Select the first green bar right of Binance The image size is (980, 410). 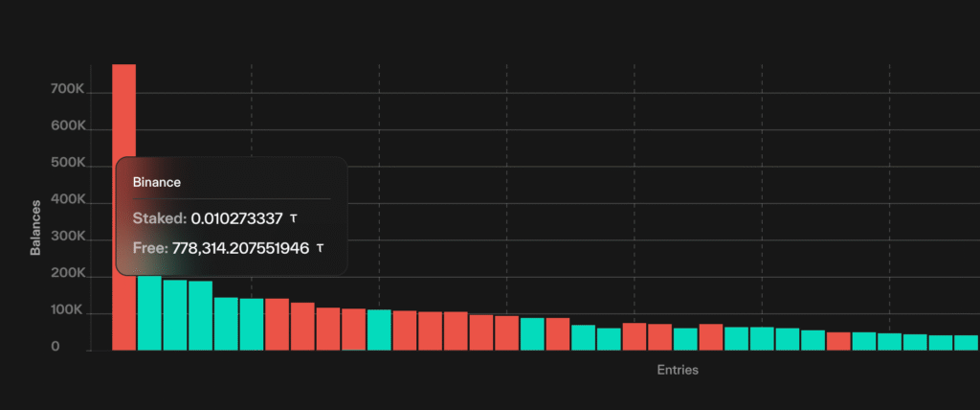(x=149, y=312)
